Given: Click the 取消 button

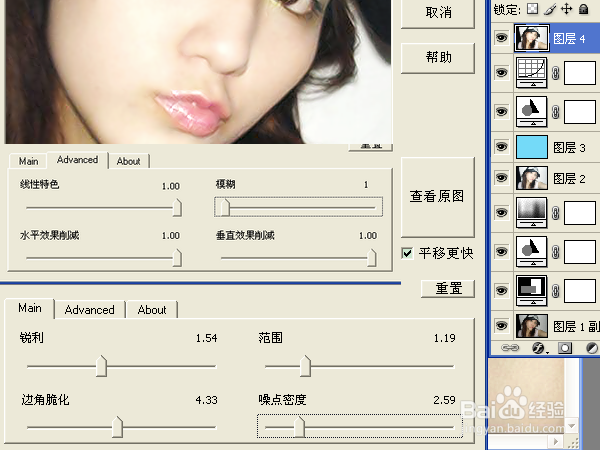Looking at the screenshot, I should [x=438, y=13].
